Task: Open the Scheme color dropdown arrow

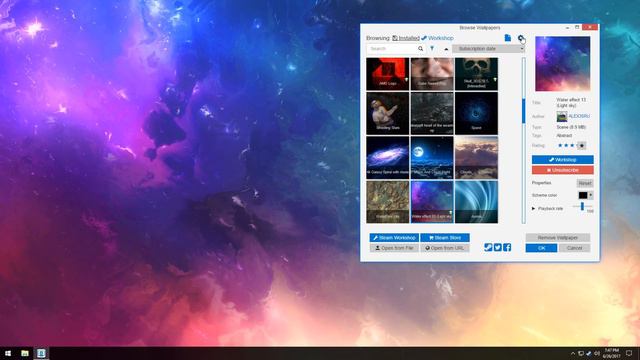Action: [x=590, y=195]
